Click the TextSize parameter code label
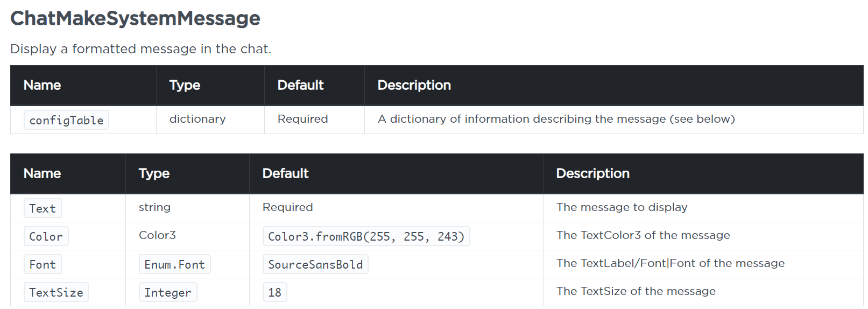Screen dimensions: 868x309 56,292
